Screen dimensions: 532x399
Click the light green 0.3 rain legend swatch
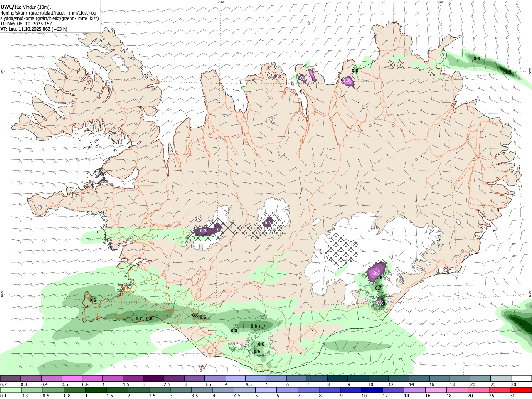click(32, 390)
